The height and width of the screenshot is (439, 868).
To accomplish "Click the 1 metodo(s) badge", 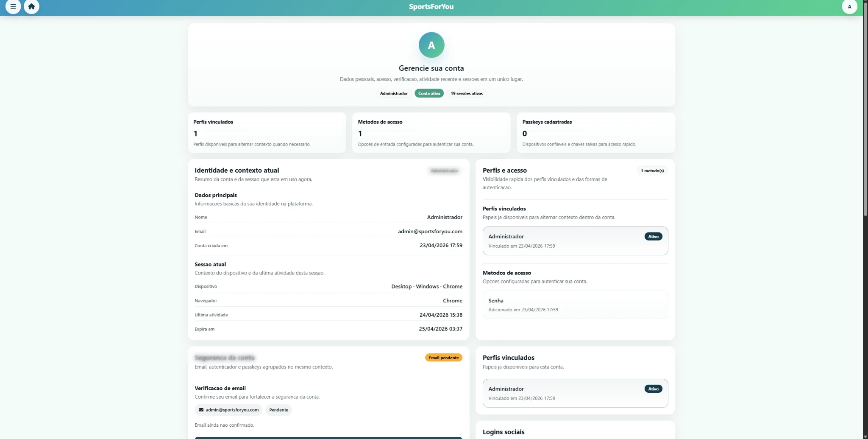I will point(652,171).
